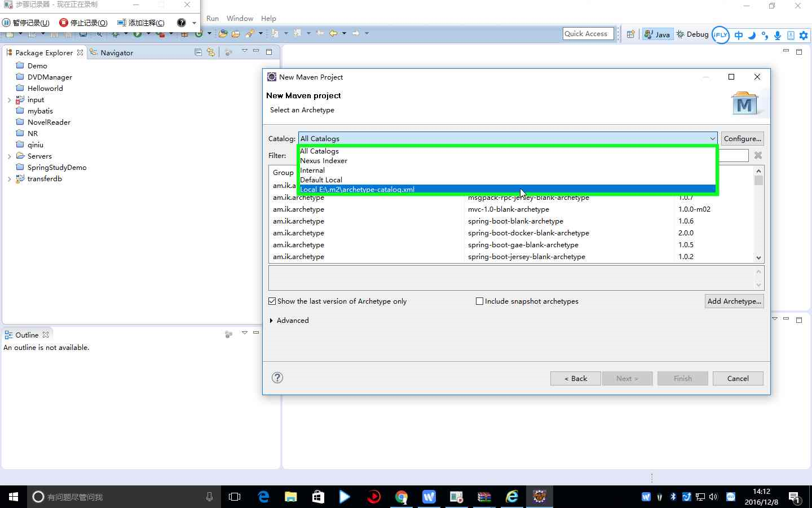The width and height of the screenshot is (812, 508).
Task: Expand the input project node
Action: click(9, 100)
